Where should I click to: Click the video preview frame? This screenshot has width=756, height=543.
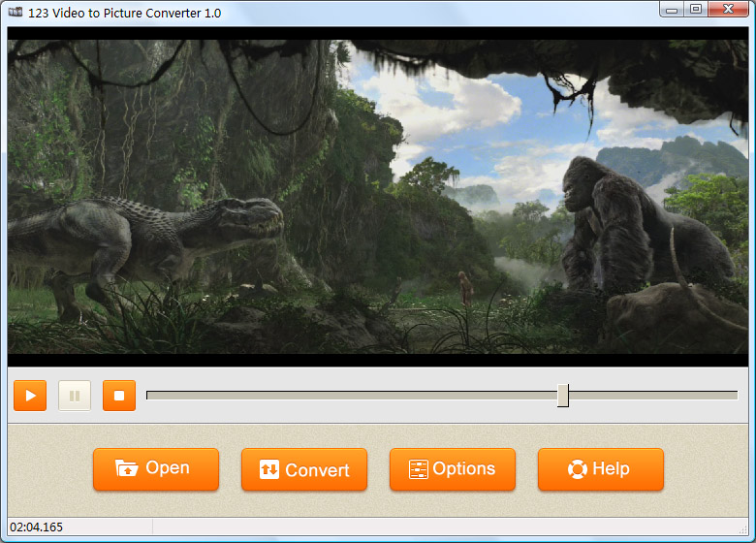(x=378, y=197)
